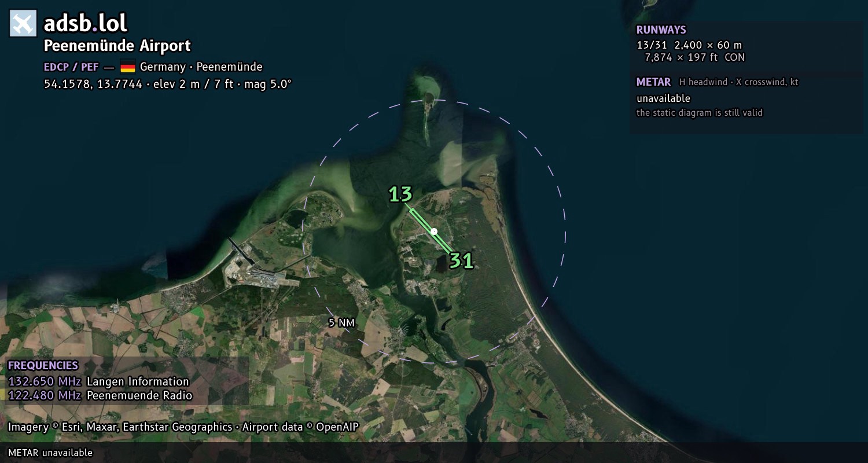Click the "adsb.lol" title text
The image size is (868, 463).
coord(85,23)
